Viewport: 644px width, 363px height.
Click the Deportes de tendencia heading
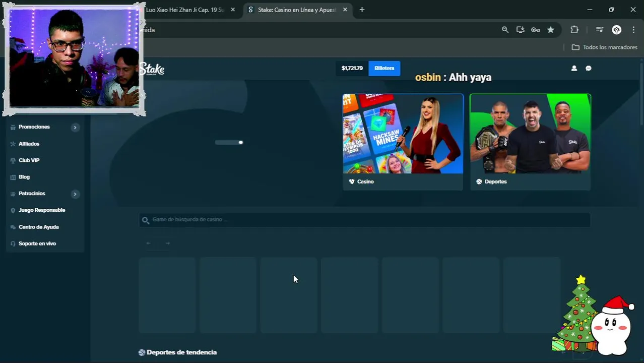[x=181, y=352]
